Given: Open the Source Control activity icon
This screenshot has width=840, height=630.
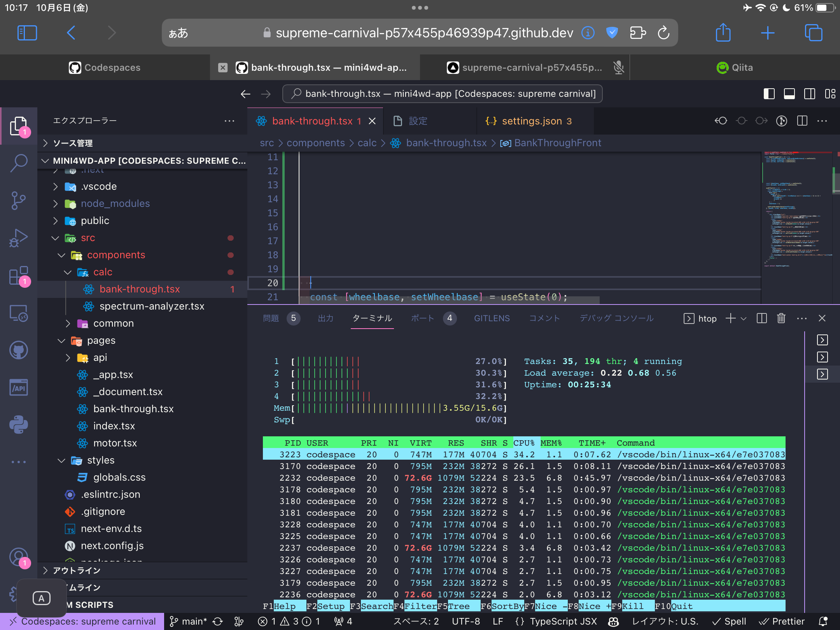Looking at the screenshot, I should pyautogui.click(x=18, y=201).
